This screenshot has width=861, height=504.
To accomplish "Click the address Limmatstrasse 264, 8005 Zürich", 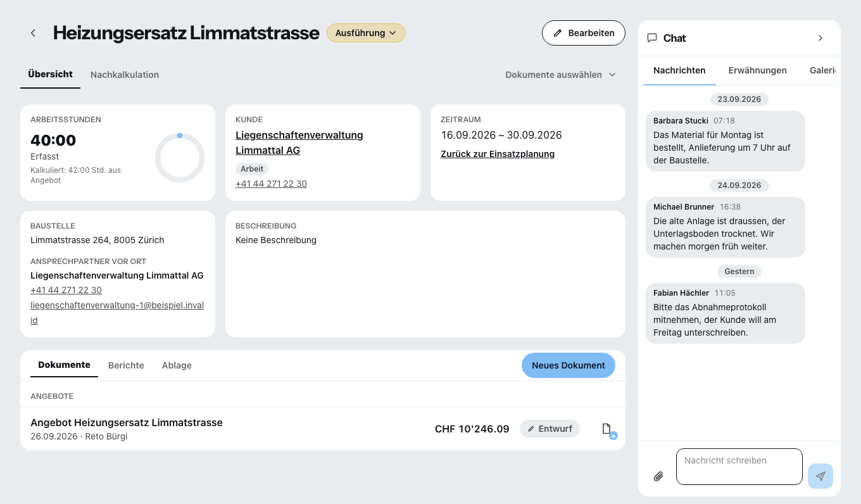I will tap(97, 240).
